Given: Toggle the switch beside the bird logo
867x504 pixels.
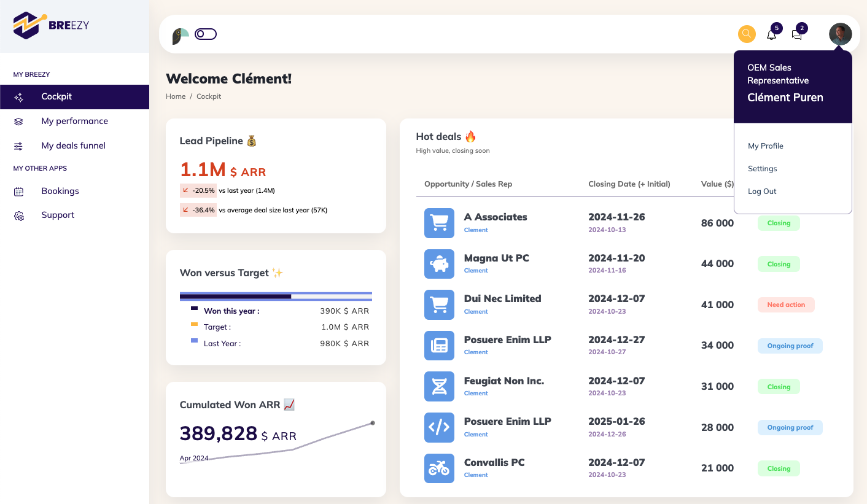Looking at the screenshot, I should [x=206, y=34].
